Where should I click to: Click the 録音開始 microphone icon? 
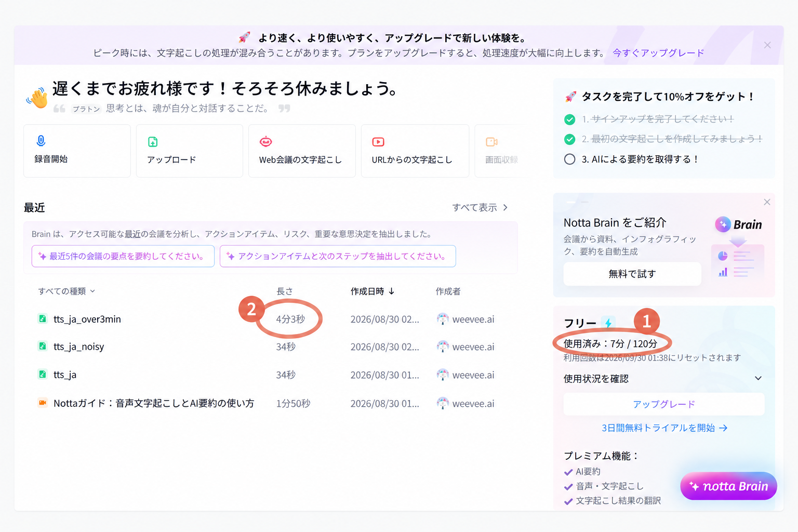click(41, 141)
